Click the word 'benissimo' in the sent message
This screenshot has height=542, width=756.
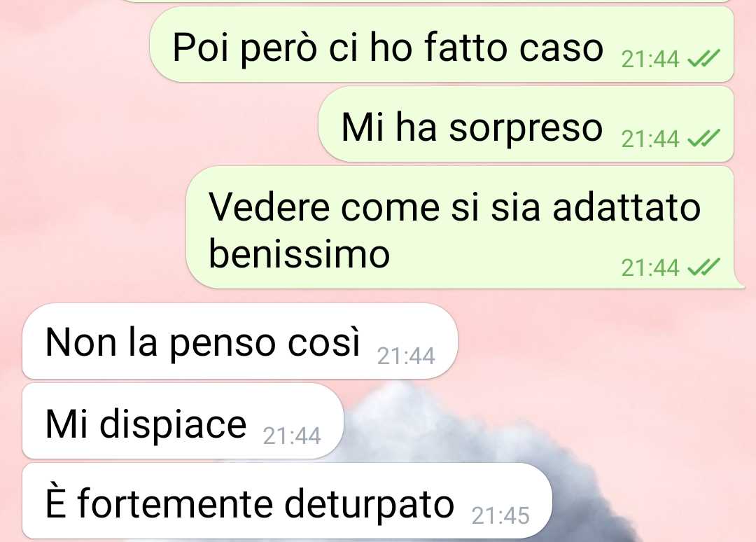click(299, 254)
